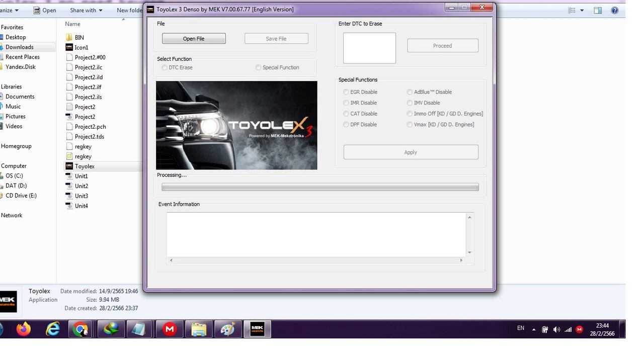This screenshot has width=644, height=362.
Task: Select the DTC Erase radio button
Action: (165, 67)
